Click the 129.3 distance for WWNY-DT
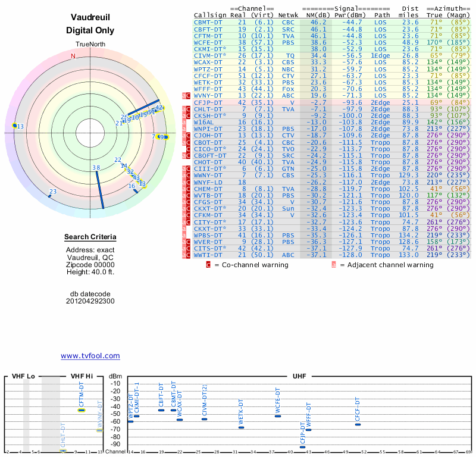476x457 pixels. 408,175
